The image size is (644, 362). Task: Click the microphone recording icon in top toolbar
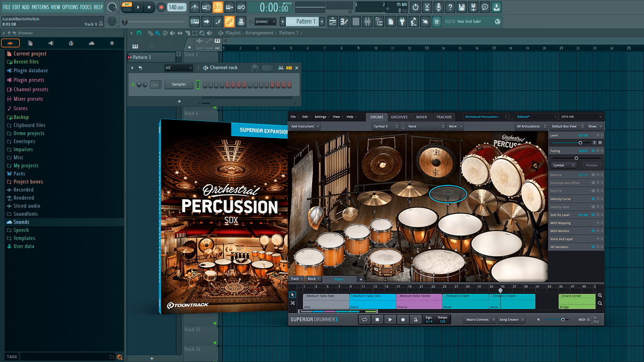[438, 7]
